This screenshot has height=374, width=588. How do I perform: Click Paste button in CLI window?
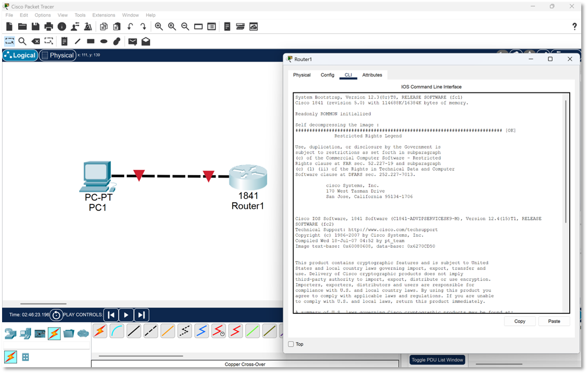pyautogui.click(x=554, y=321)
